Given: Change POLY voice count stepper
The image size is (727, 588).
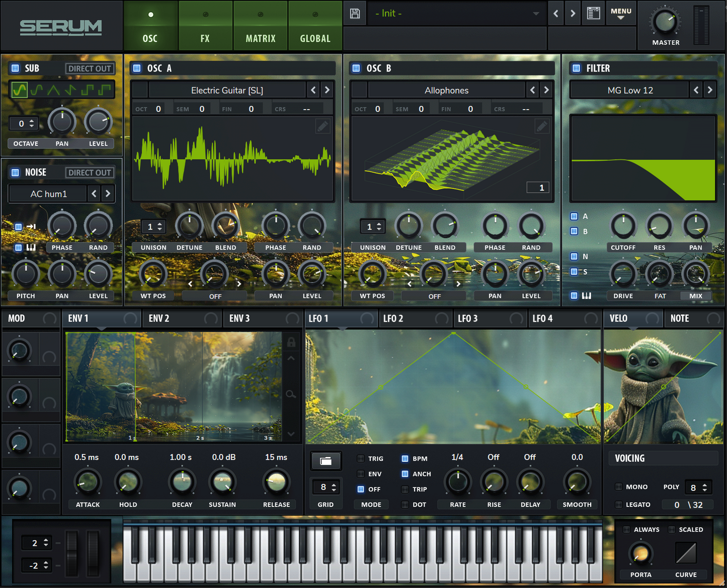Looking at the screenshot, I should click(x=705, y=487).
